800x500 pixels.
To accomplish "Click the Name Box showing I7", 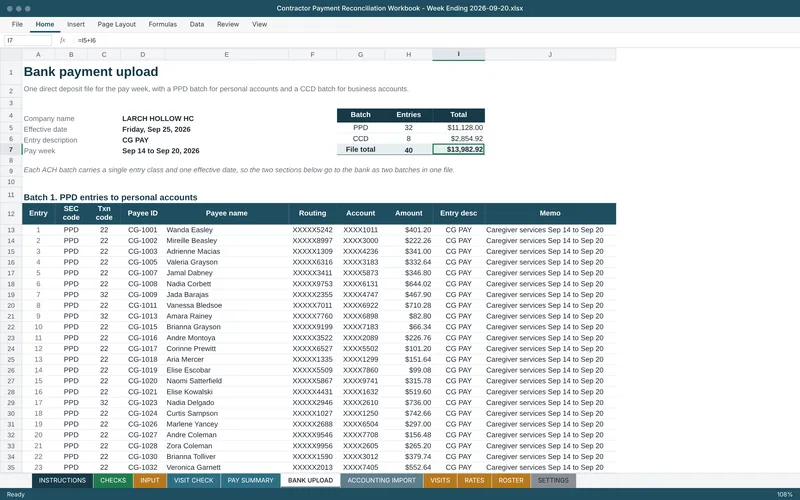I will point(28,40).
